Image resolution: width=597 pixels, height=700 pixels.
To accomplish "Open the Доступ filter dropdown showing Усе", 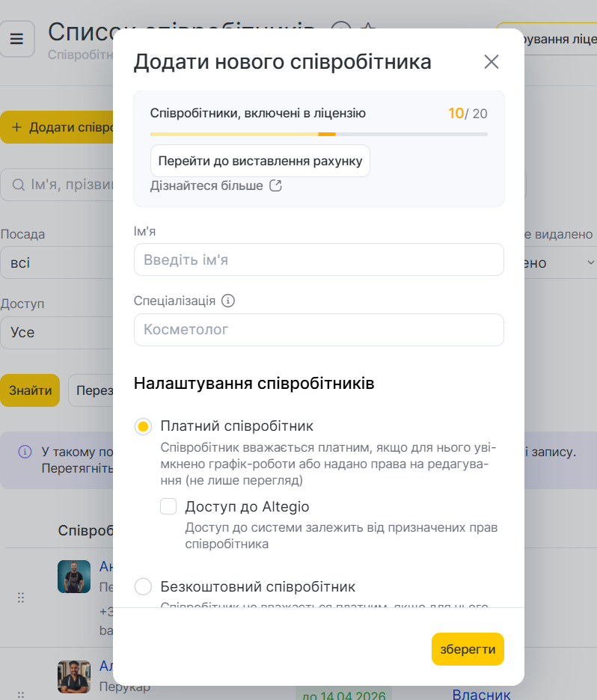I will pos(56,332).
